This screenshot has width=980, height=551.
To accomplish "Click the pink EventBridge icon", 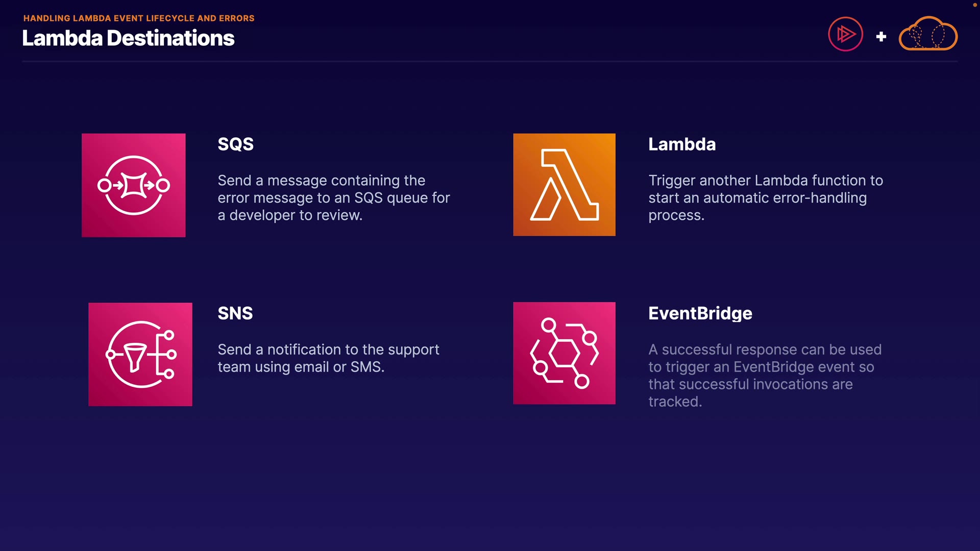I will pos(564,353).
